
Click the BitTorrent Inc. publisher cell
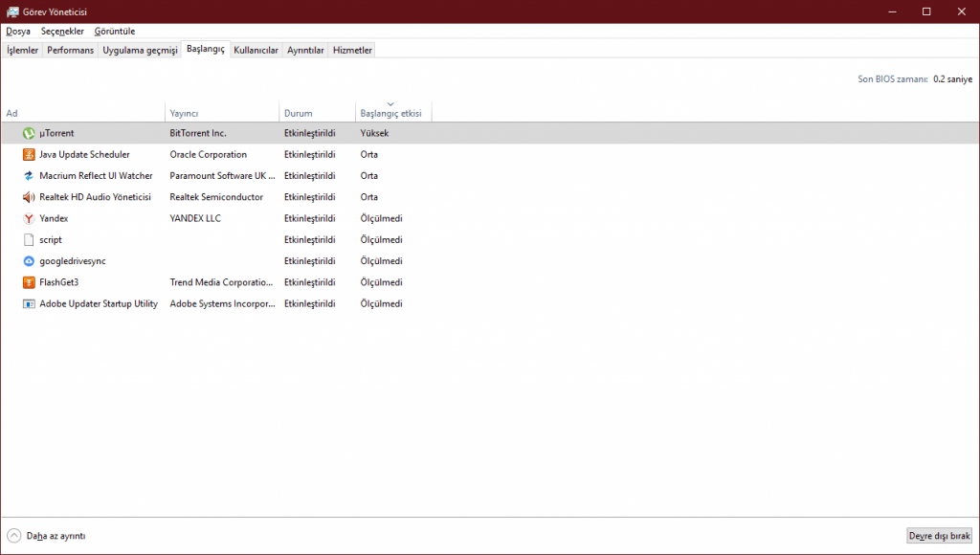(198, 133)
